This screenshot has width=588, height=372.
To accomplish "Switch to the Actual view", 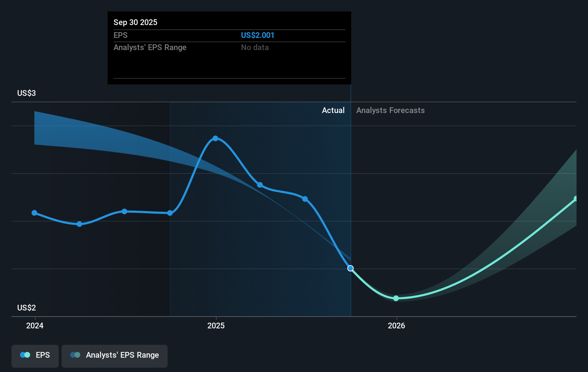I will tap(333, 111).
